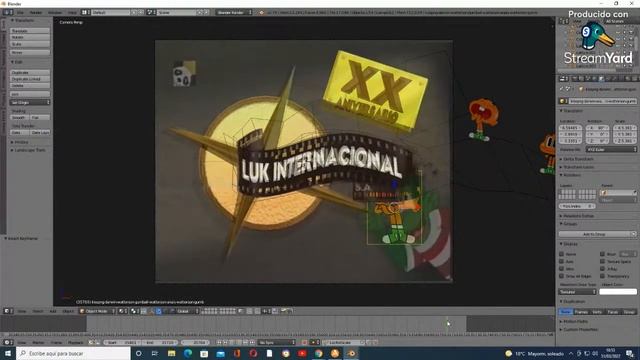Open the World properties tab icon
This screenshot has width=640, height=360.
[x=595, y=78]
